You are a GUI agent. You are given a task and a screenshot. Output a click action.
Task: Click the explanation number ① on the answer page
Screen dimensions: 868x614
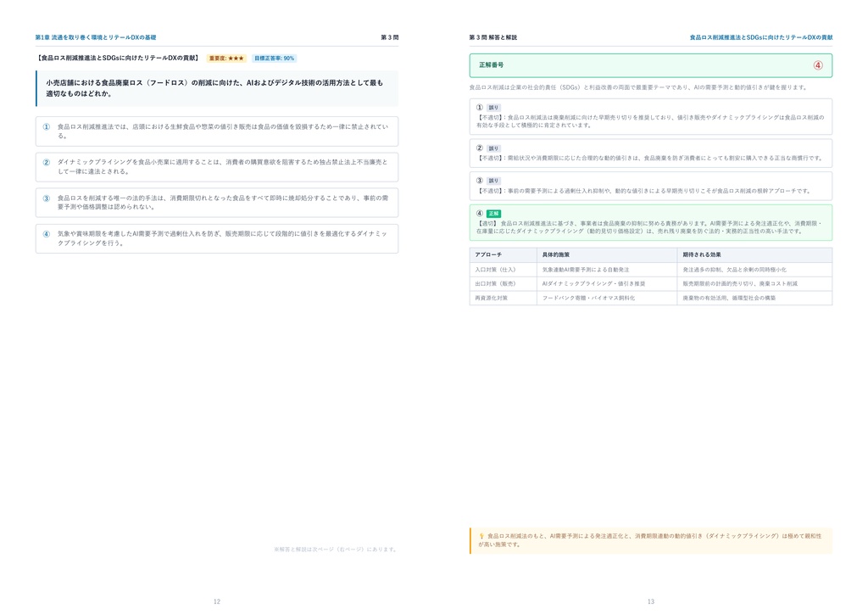(x=480, y=108)
